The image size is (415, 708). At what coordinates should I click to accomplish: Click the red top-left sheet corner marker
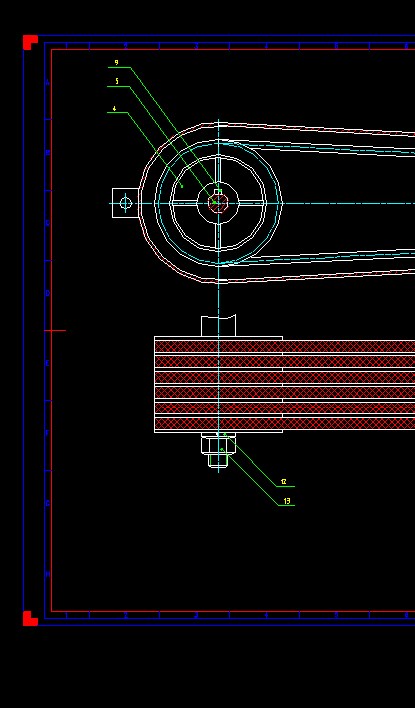(30, 42)
